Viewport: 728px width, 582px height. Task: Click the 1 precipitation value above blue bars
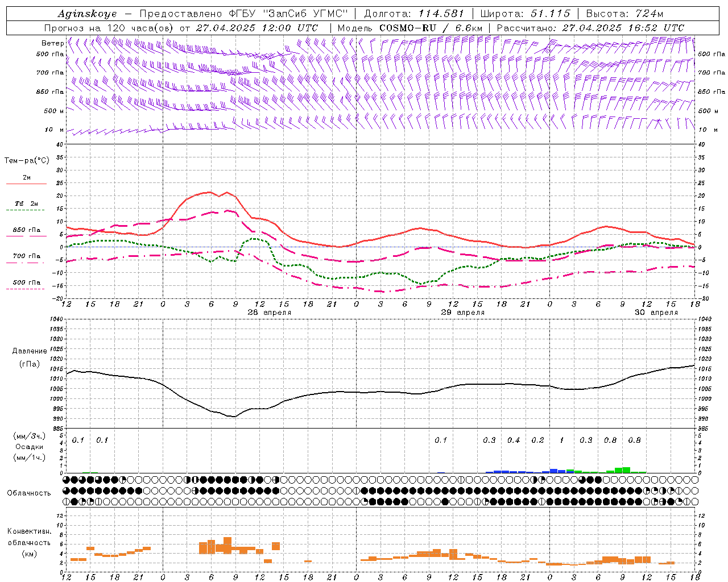(562, 440)
